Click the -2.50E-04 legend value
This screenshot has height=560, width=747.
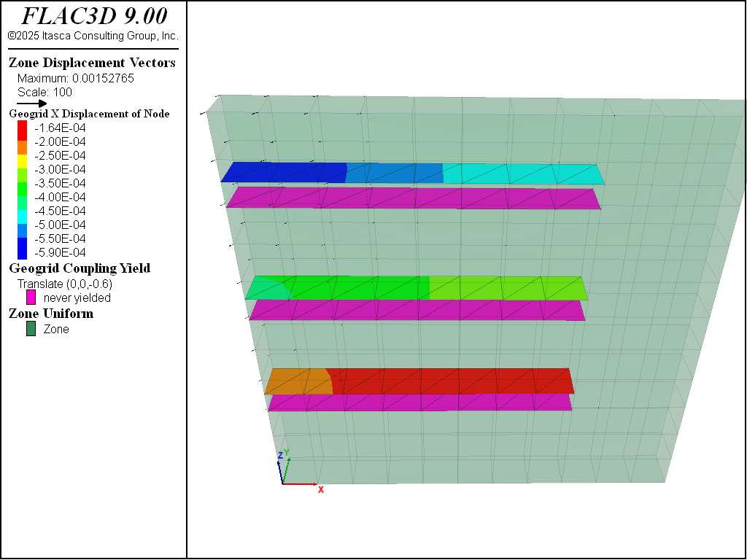point(60,155)
